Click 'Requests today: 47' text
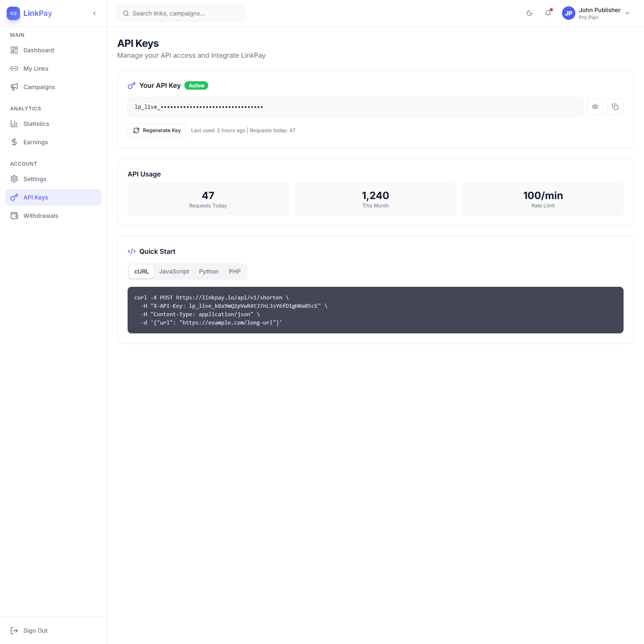 pos(272,130)
